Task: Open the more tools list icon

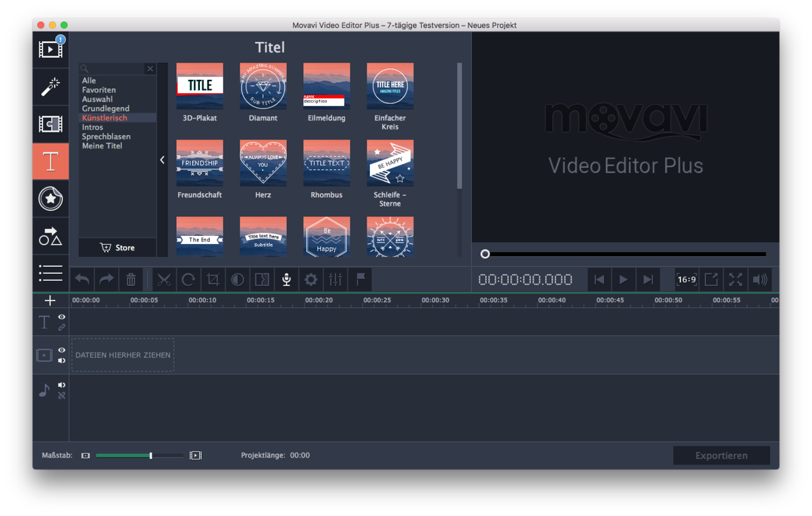Action: tap(51, 273)
